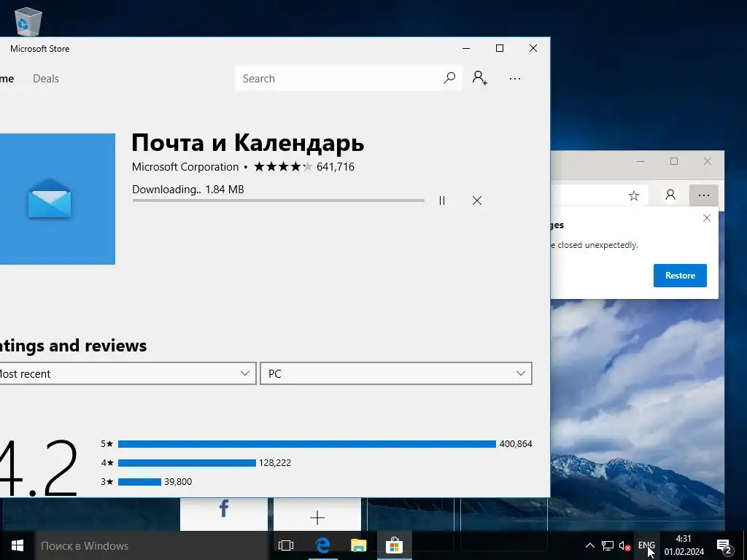Open the Windows Start button
747x560 pixels.
(18, 545)
